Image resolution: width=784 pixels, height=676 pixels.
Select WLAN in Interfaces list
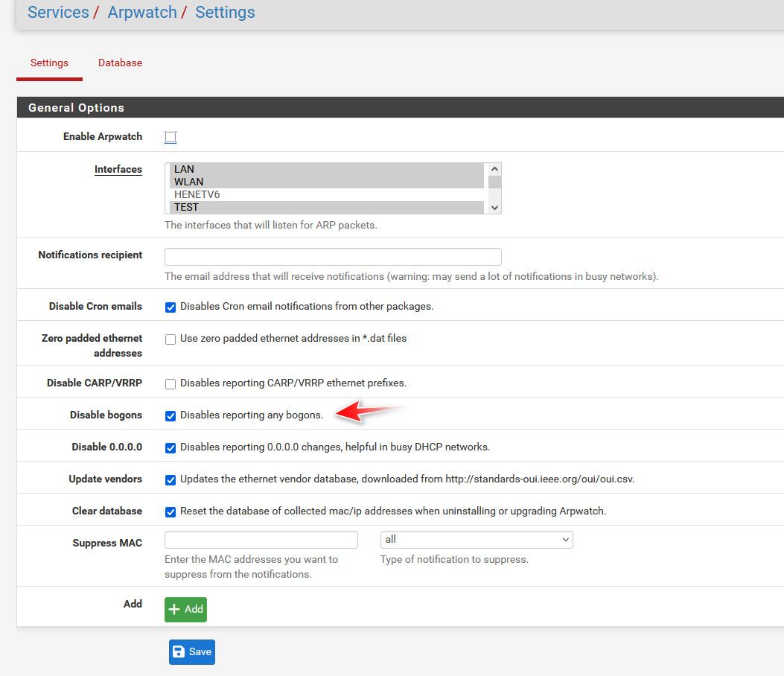(x=326, y=182)
